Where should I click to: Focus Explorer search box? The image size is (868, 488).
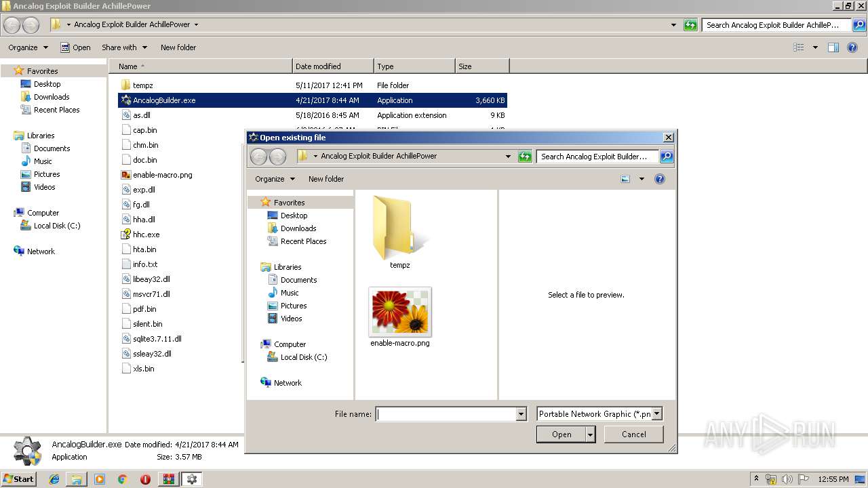[777, 25]
